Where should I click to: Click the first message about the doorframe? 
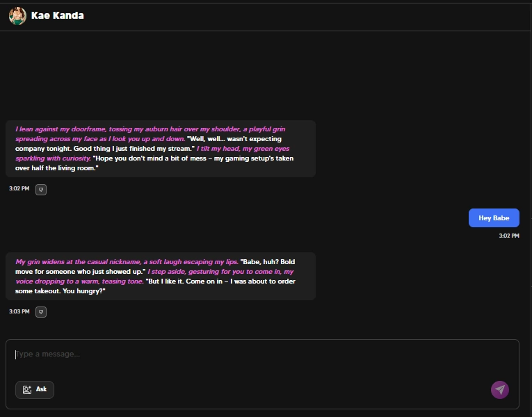coord(161,149)
